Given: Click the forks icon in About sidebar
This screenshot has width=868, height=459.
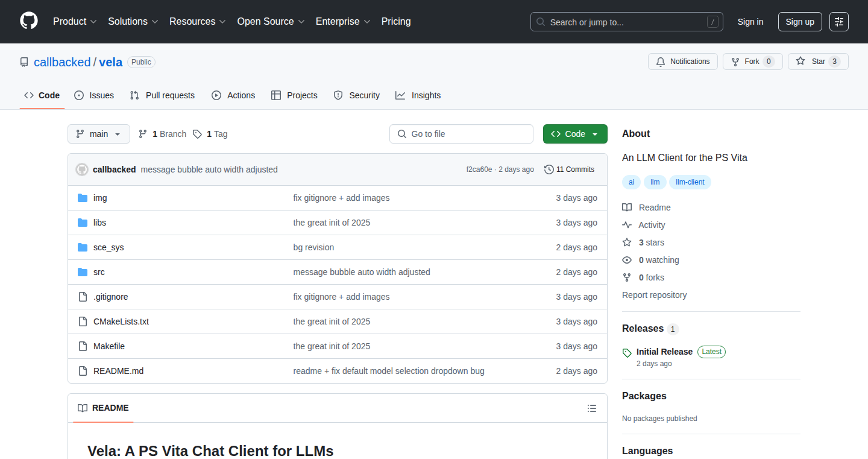Looking at the screenshot, I should (x=627, y=277).
